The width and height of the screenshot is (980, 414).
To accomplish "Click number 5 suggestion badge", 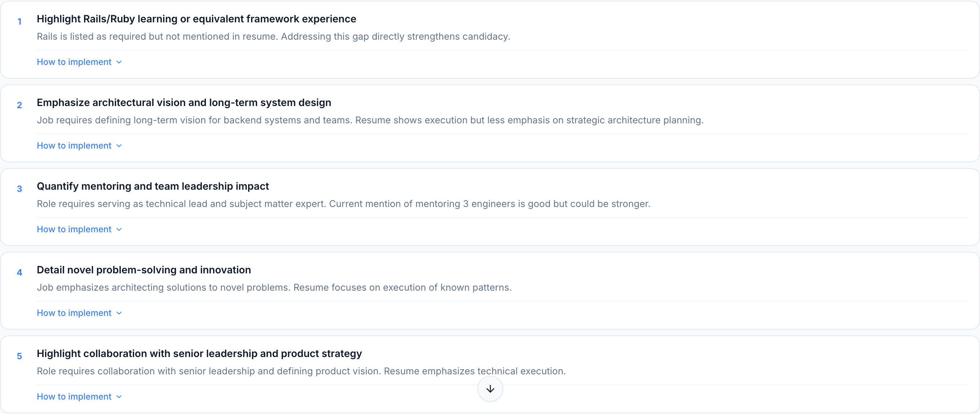I will point(19,357).
